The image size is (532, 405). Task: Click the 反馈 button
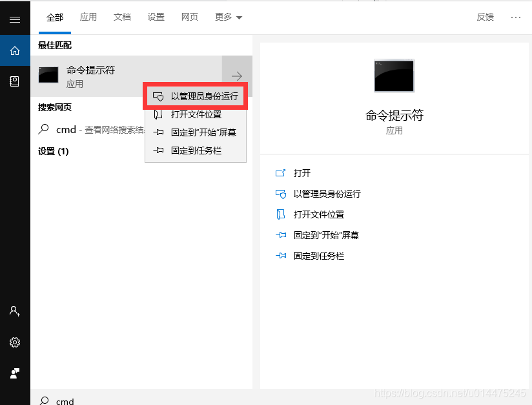pos(485,17)
